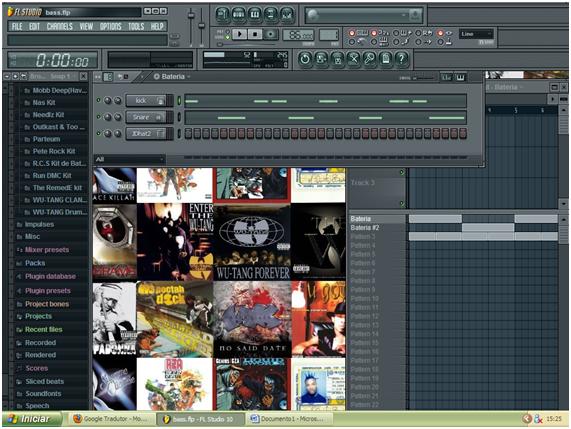
Task: Open the All channel filter dropdown
Action: (129, 159)
